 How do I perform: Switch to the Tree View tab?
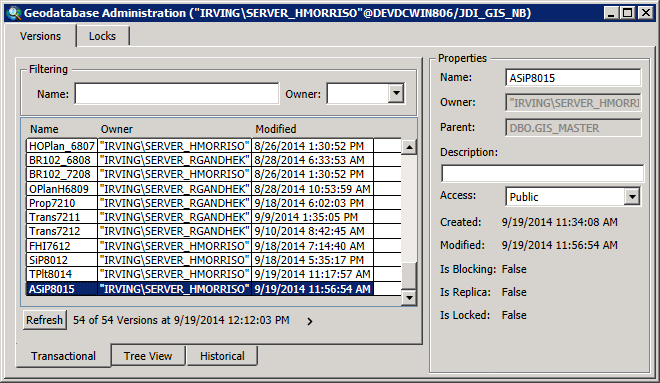point(148,356)
